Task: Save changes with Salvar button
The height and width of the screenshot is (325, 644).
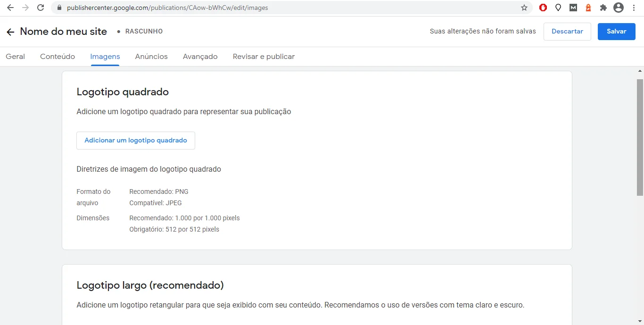Action: click(x=617, y=32)
